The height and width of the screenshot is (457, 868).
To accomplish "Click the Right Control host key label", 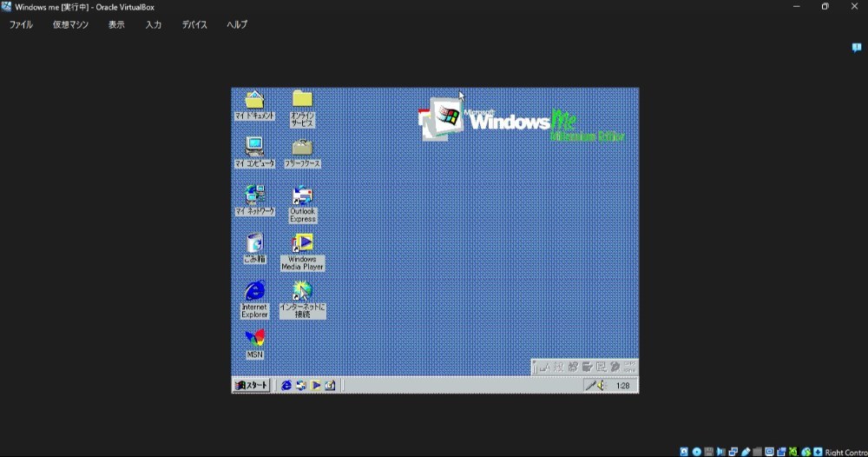I will click(846, 453).
